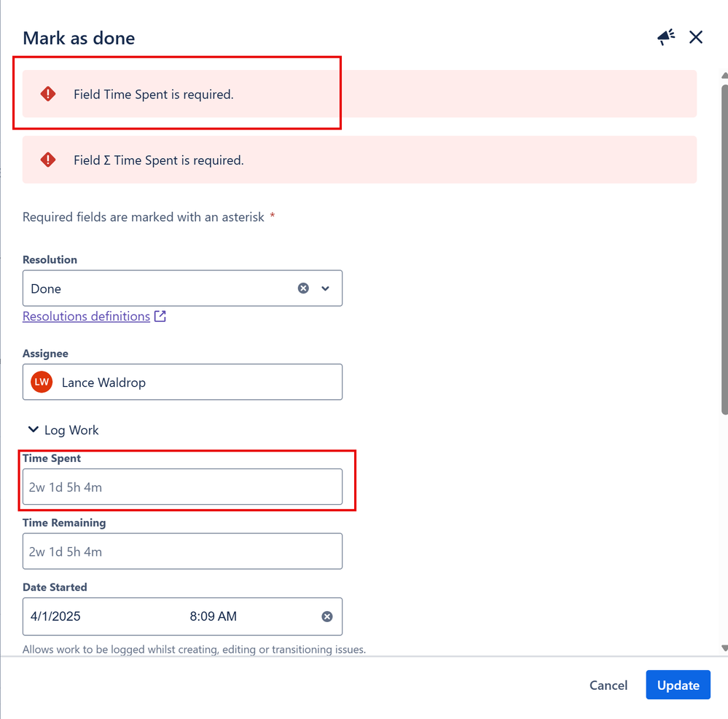Clear the Date Started value
The width and height of the screenshot is (728, 719).
point(327,616)
